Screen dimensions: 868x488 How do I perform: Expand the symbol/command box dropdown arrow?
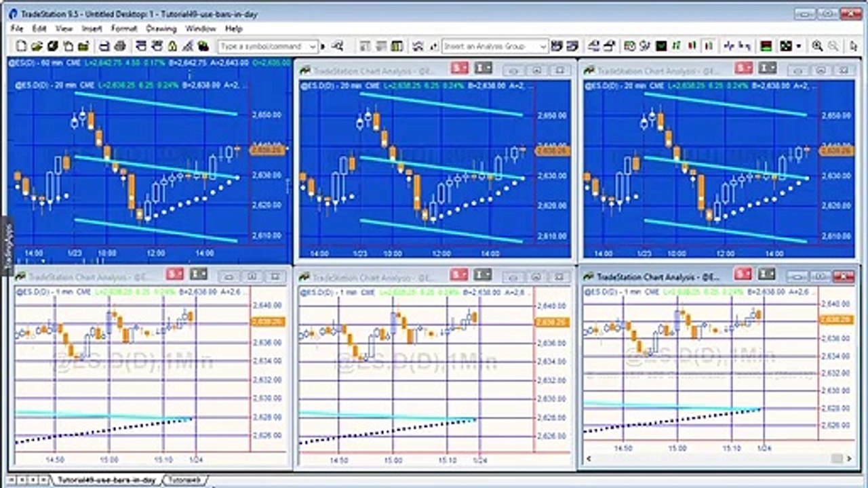click(x=313, y=46)
